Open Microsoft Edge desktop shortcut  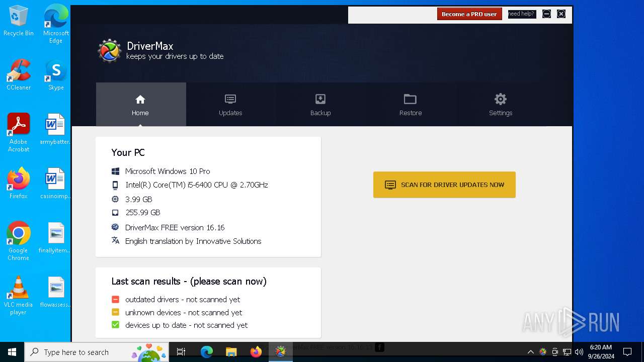[x=56, y=24]
